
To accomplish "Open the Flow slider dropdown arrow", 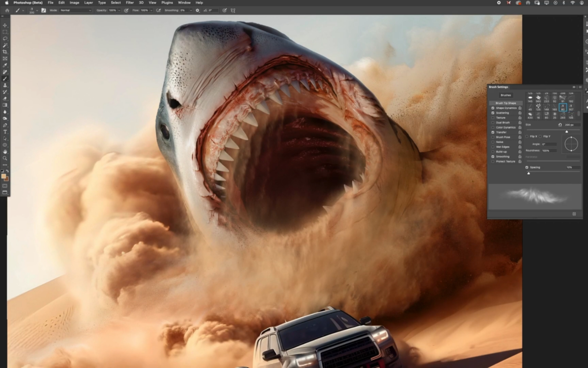I will coord(151,10).
